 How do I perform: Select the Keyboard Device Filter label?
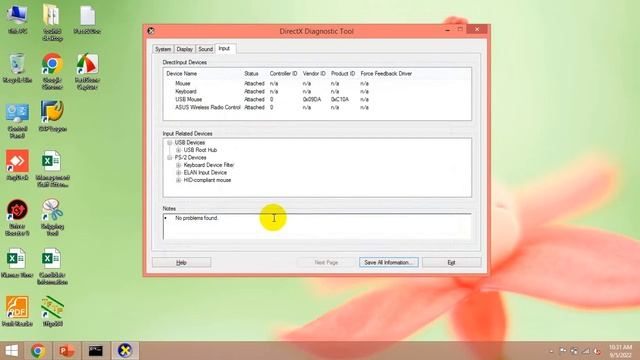click(x=209, y=165)
